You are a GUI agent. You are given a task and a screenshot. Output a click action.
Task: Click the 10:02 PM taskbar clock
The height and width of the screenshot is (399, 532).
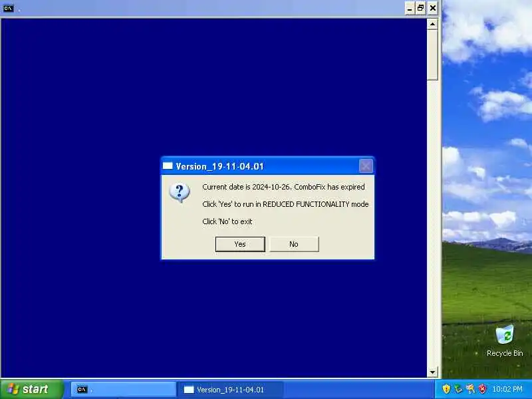(x=507, y=389)
